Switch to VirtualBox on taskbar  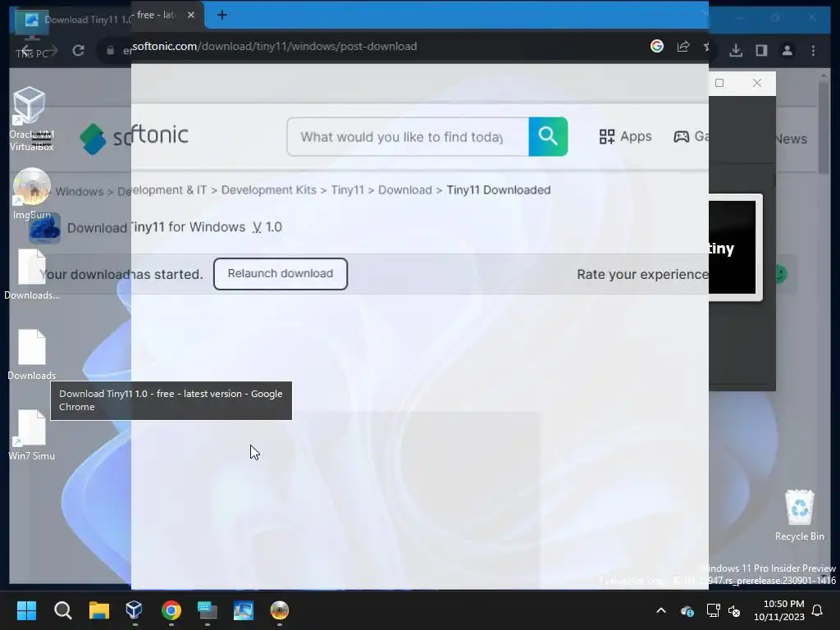click(x=135, y=610)
